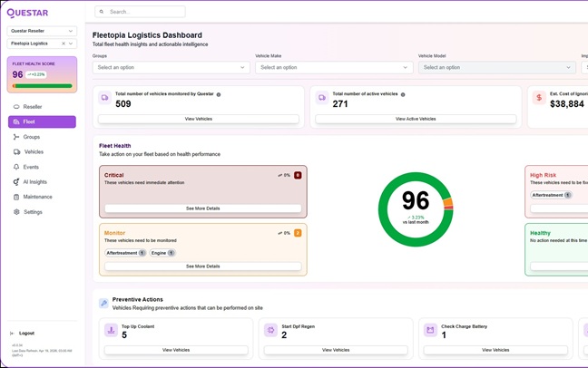Click Aftertreatment tag in Monitor card
Viewport: 588px width, 368px height.
(125, 253)
